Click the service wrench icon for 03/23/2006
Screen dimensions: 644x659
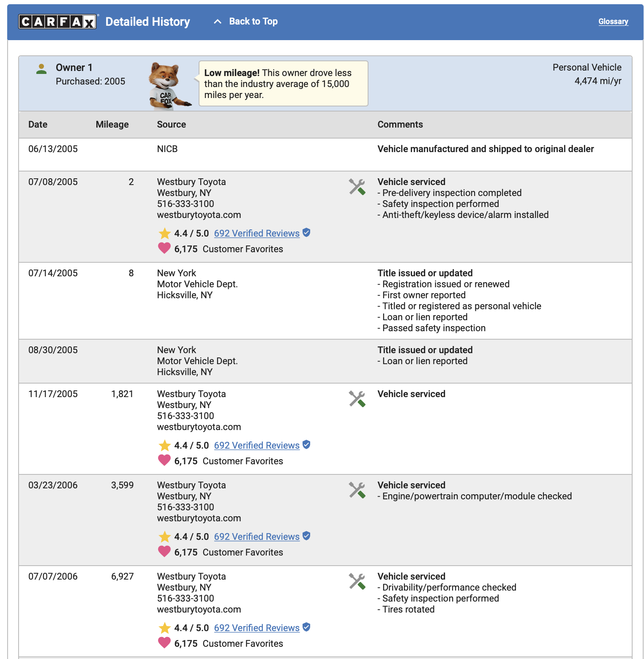coord(357,490)
